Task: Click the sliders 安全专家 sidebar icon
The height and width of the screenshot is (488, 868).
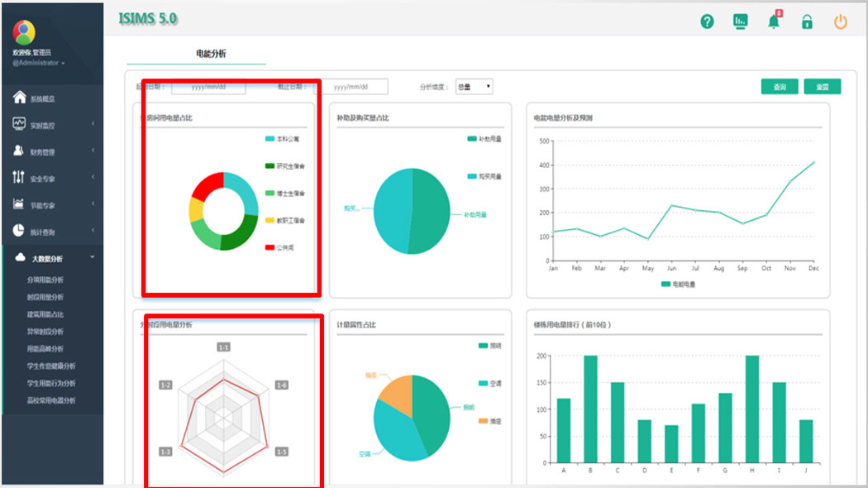Action: coord(18,177)
